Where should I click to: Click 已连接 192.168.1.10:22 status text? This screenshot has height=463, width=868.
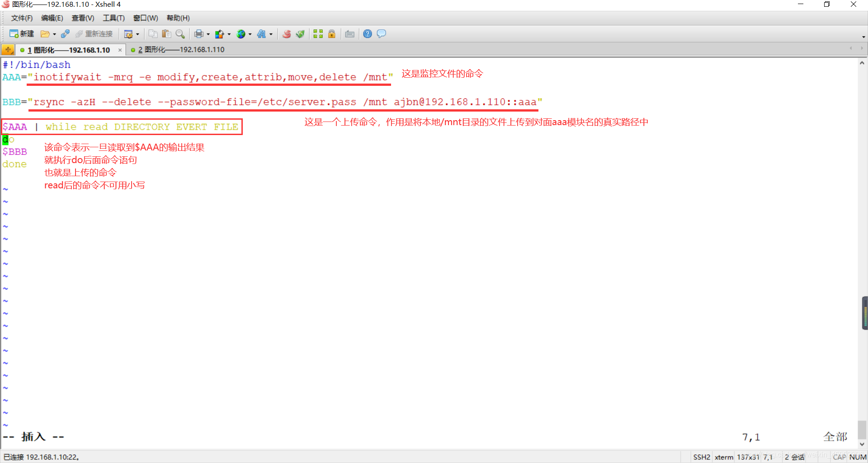[42, 457]
